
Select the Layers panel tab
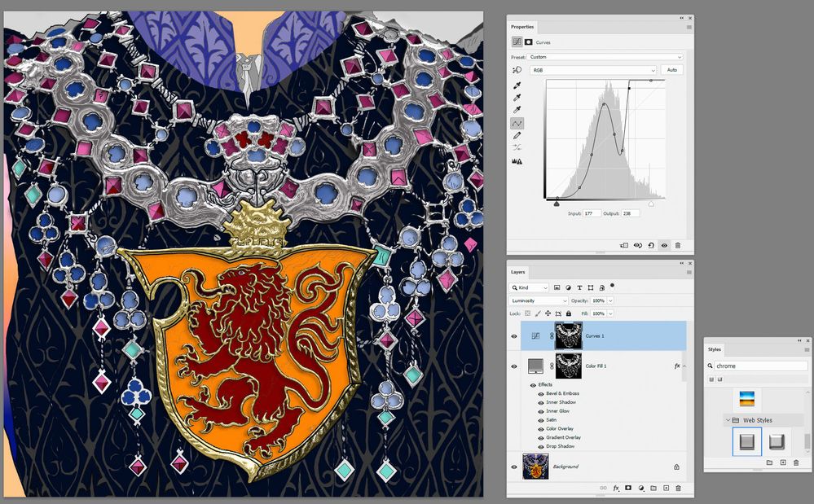point(518,272)
